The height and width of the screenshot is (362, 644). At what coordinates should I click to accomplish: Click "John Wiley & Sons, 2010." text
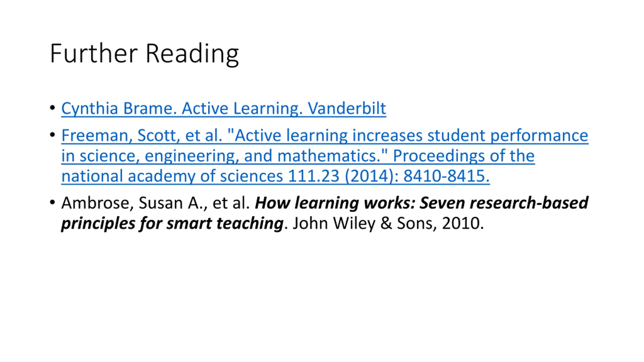388,223
